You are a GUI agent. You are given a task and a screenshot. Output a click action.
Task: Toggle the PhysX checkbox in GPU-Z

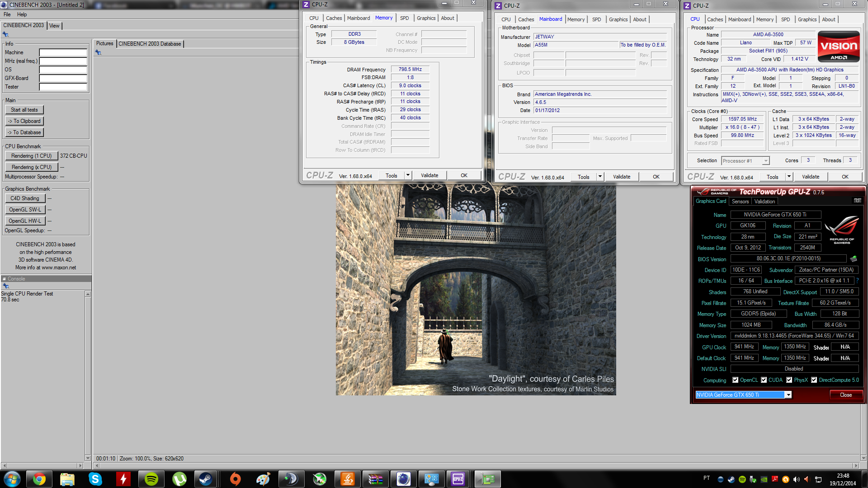(789, 380)
